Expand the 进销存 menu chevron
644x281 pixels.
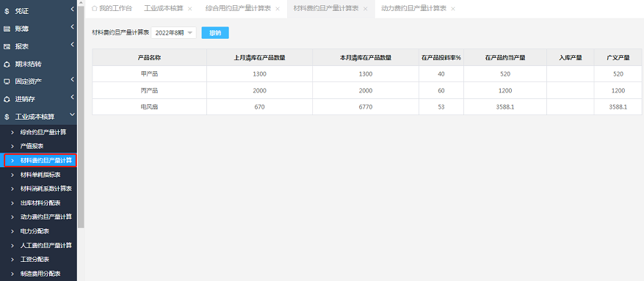(x=72, y=97)
